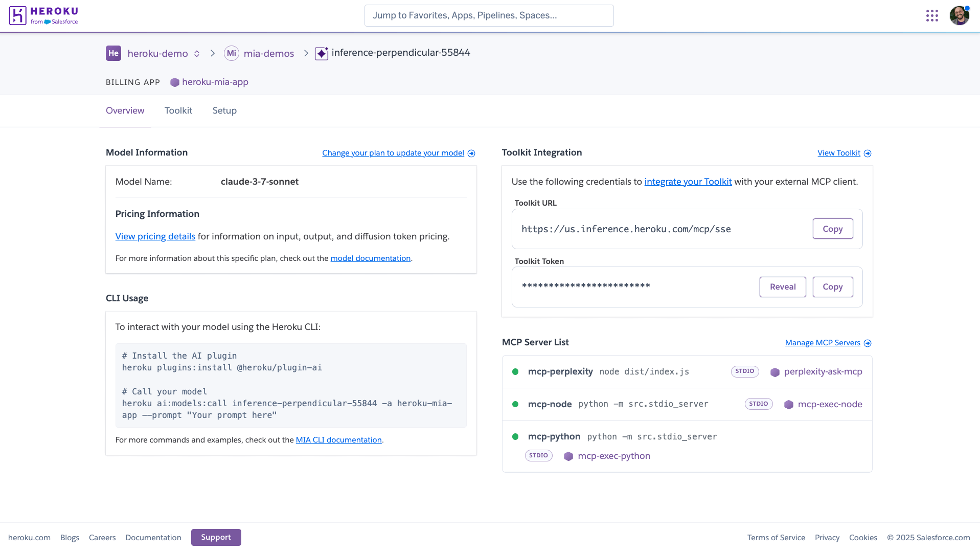Viewport: 980px width, 552px height.
Task: Open View pricing details link
Action: (x=155, y=236)
